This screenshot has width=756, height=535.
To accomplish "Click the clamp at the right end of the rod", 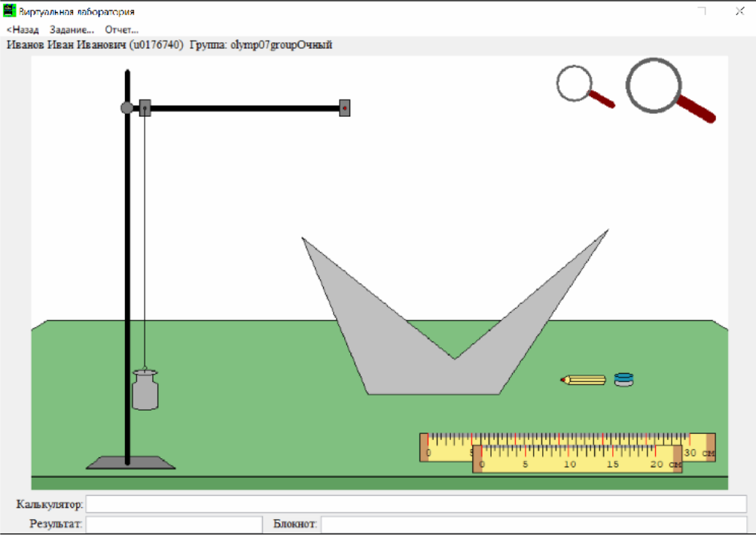I will coord(345,108).
